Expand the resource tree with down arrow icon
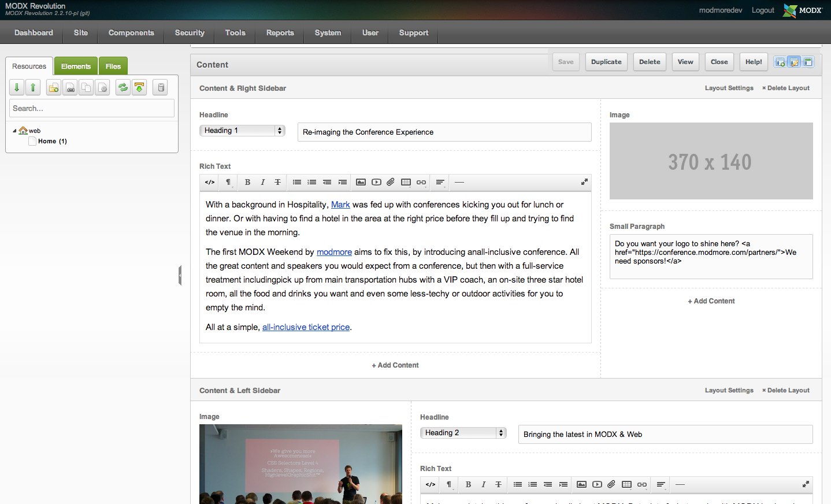This screenshot has height=504, width=831. [17, 87]
